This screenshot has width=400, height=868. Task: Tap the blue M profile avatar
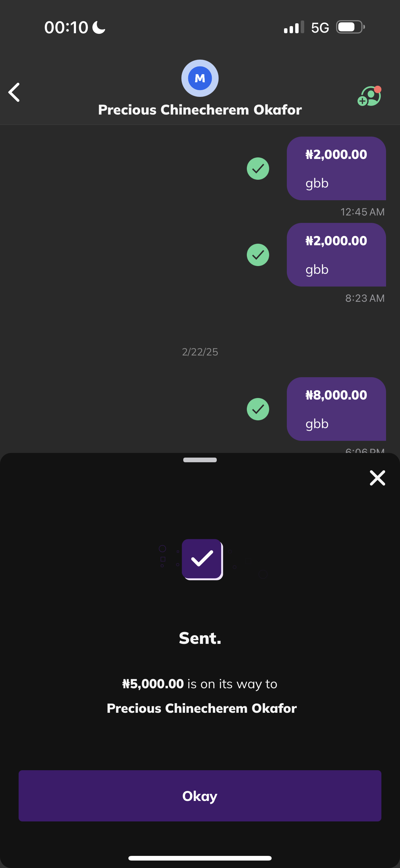click(x=200, y=78)
